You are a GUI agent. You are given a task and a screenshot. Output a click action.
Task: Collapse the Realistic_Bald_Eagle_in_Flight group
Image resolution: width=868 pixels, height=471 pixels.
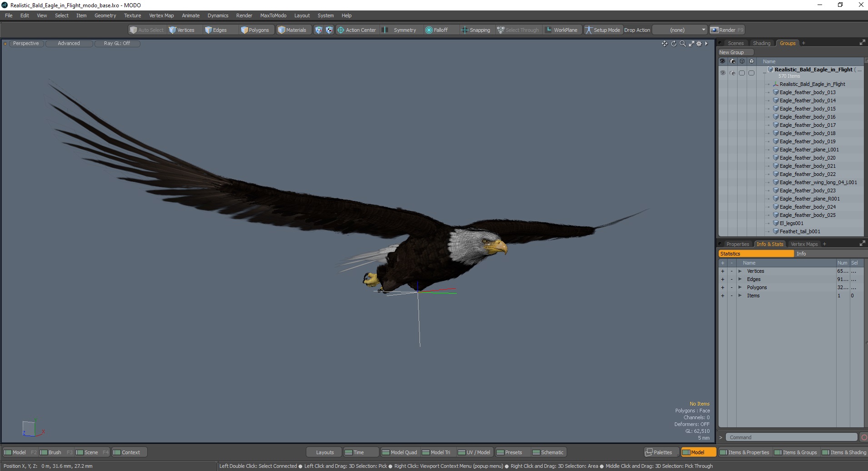click(764, 73)
